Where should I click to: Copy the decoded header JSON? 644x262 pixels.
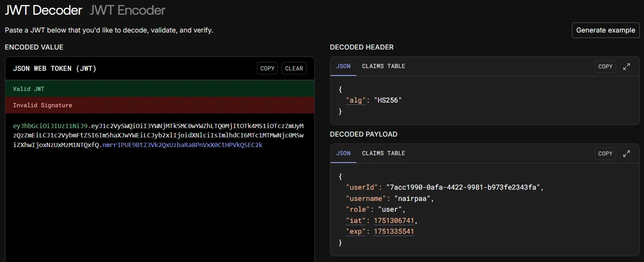[x=605, y=67]
